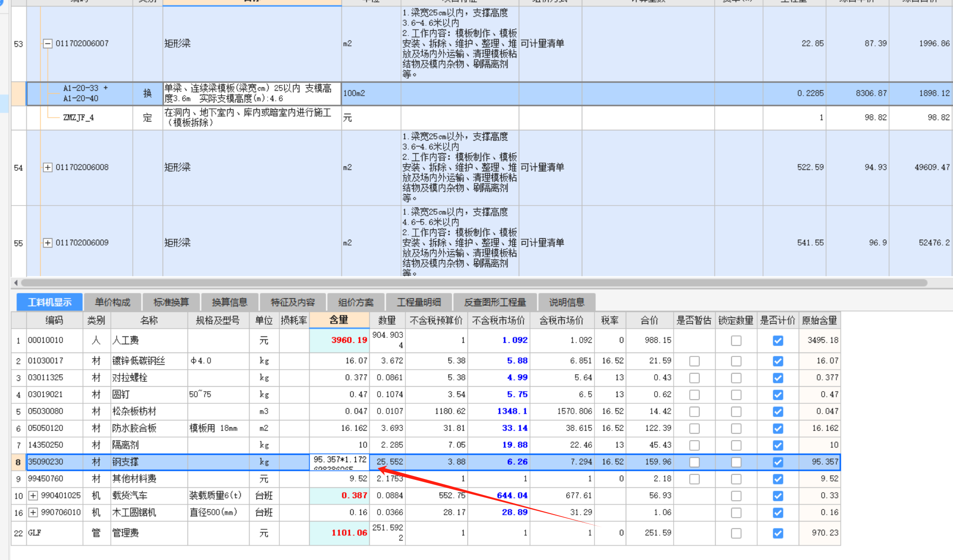Screen dimensions: 953x560
Task: Toggle 锁定数量 checkbox for 人工费 row
Action: click(736, 340)
